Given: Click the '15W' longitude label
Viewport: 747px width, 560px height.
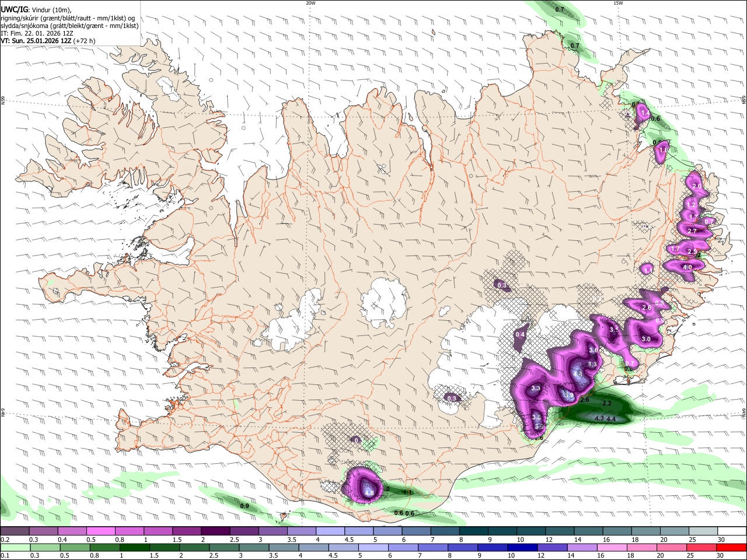Looking at the screenshot, I should pyautogui.click(x=617, y=3).
